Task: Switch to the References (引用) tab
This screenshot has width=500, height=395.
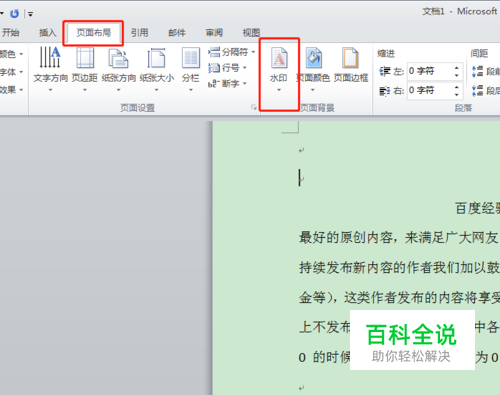Action: (139, 33)
